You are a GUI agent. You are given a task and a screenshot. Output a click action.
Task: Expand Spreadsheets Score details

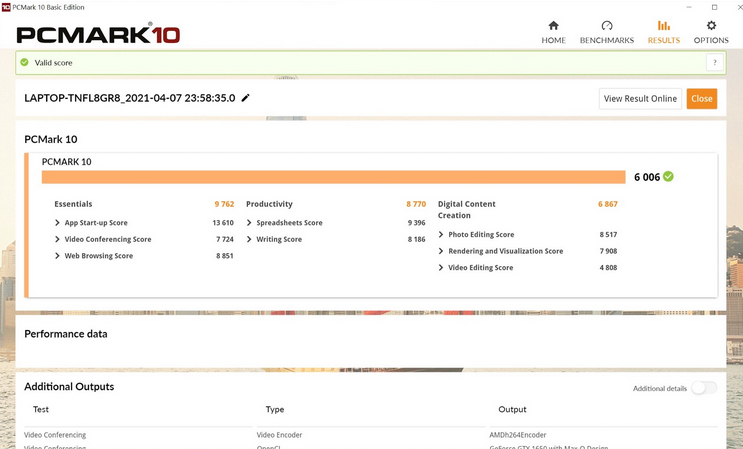pos(249,223)
